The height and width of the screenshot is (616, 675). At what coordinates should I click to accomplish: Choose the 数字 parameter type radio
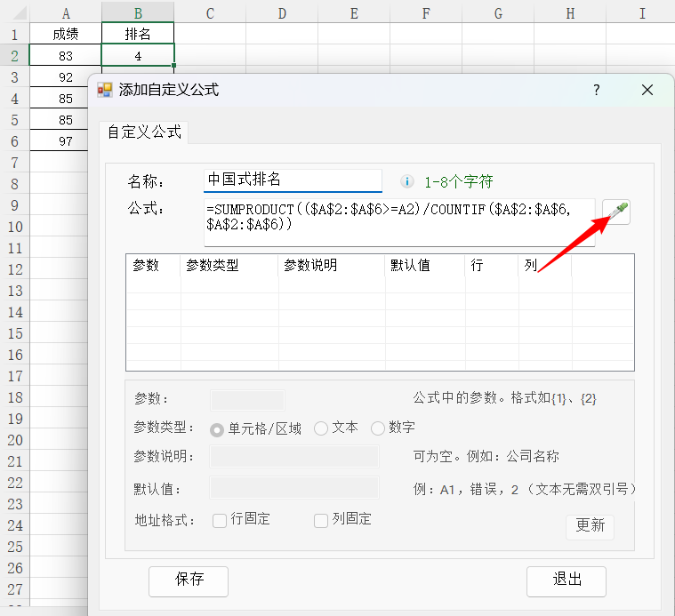tap(378, 428)
